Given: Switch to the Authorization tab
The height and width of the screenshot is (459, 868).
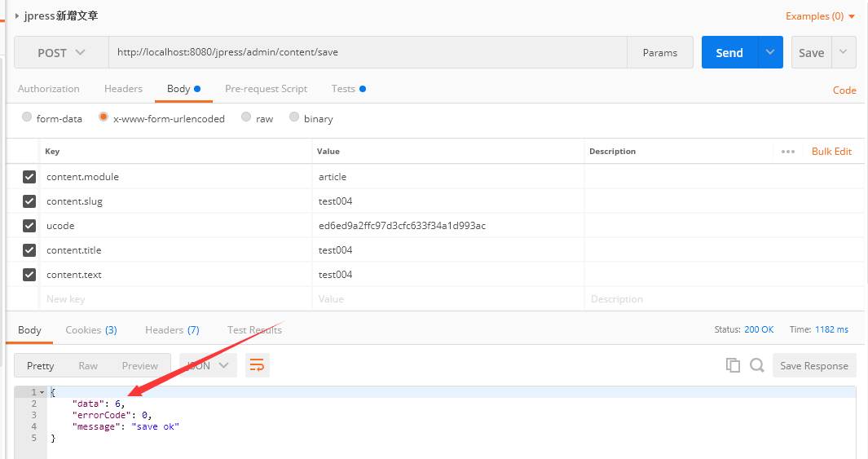Looking at the screenshot, I should pos(49,89).
